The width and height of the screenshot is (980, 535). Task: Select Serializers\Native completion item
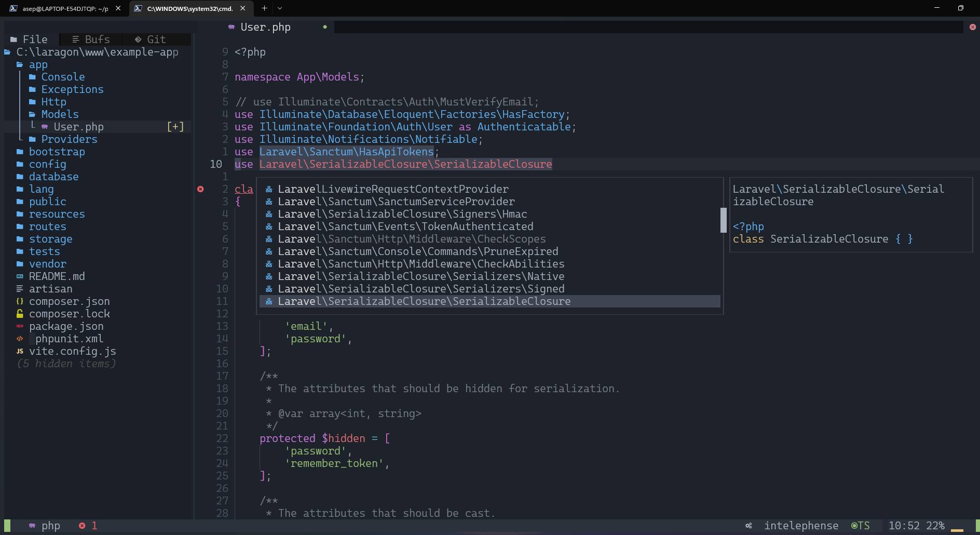(490, 276)
